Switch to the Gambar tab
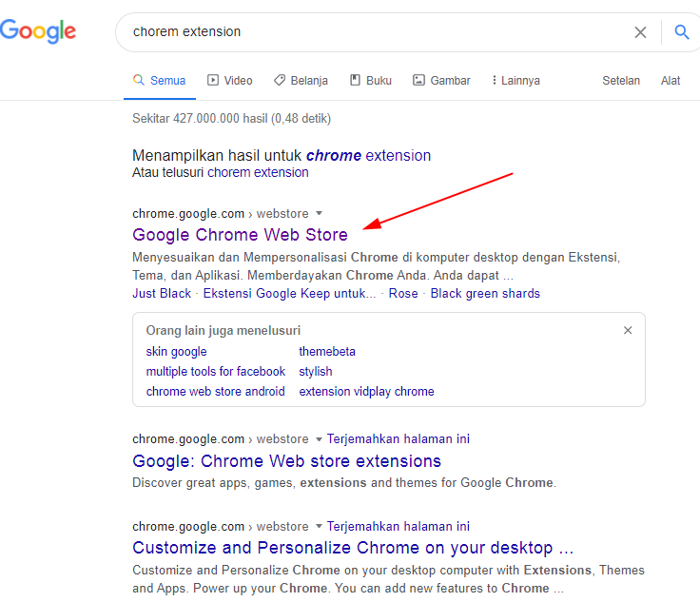 click(441, 80)
